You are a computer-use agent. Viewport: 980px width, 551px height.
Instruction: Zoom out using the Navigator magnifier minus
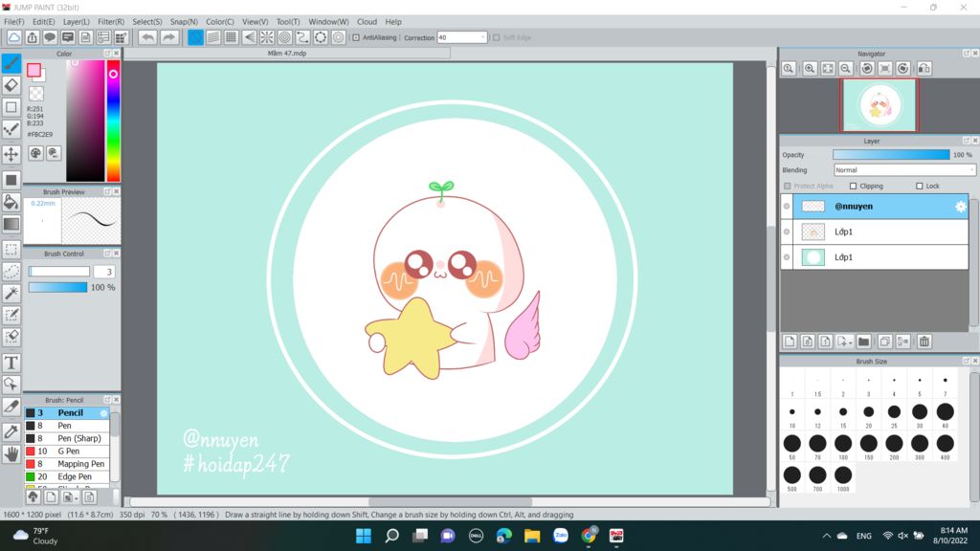click(846, 69)
